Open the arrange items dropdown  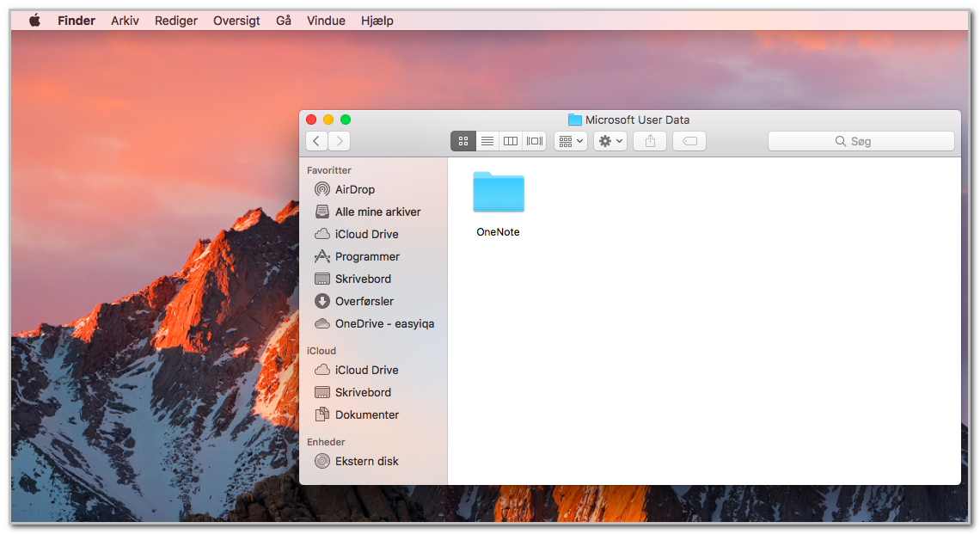[571, 141]
